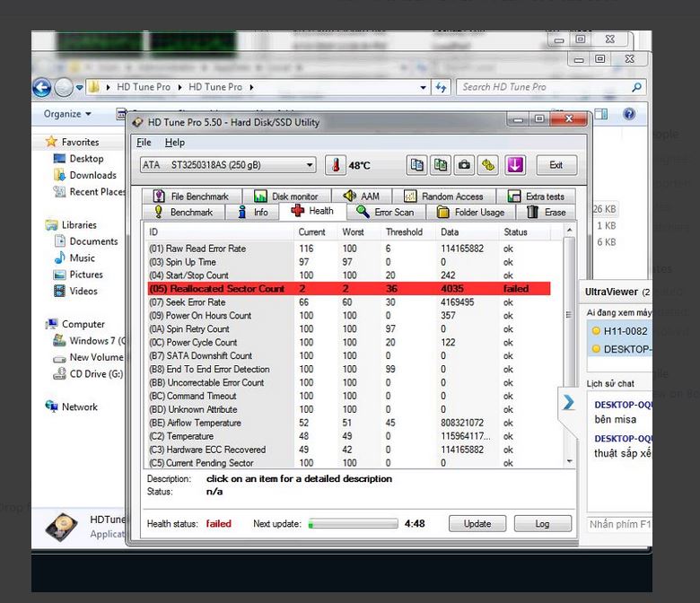700x603 pixels.
Task: Switch to the Extra tests tab
Action: coord(536,197)
